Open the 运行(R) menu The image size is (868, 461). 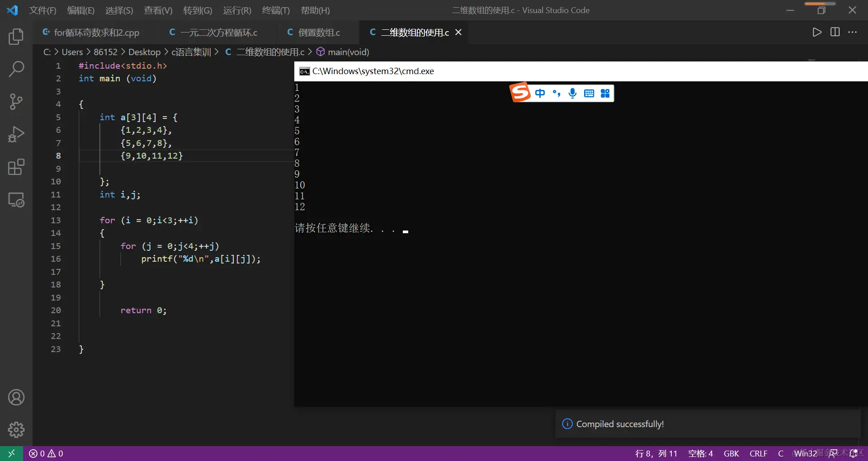click(237, 10)
